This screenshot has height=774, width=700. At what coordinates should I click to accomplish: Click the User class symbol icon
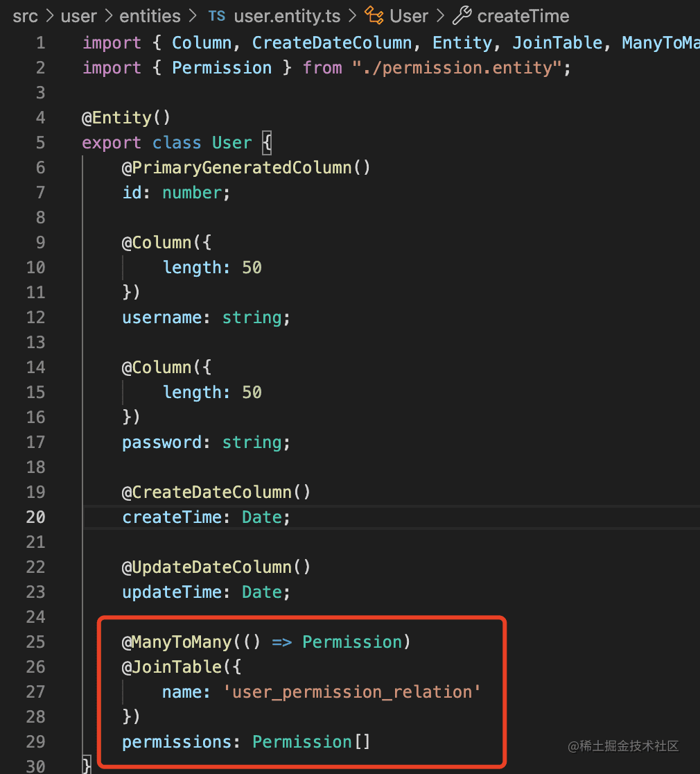point(374,16)
